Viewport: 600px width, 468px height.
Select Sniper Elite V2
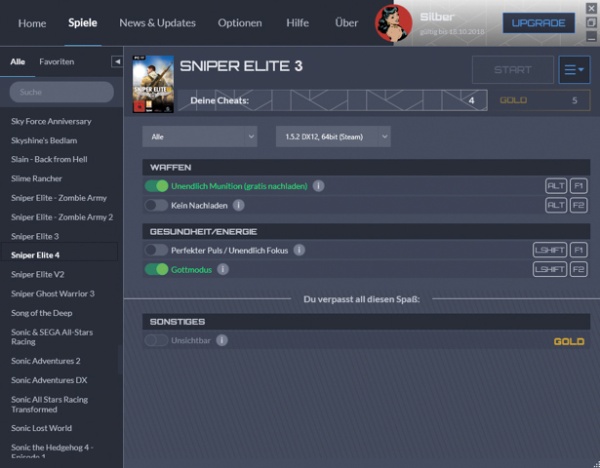[x=38, y=274]
